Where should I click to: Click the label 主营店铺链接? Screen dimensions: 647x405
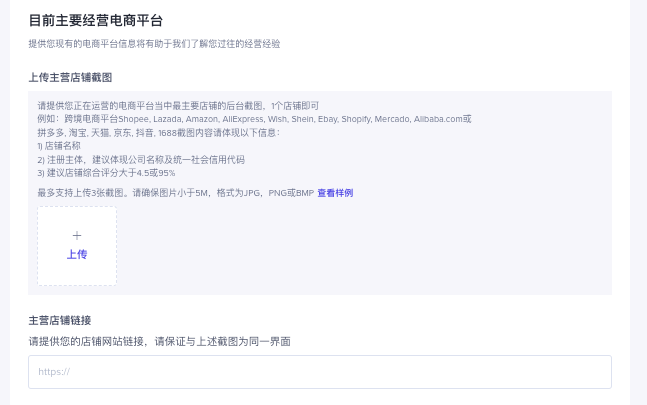pyautogui.click(x=60, y=320)
